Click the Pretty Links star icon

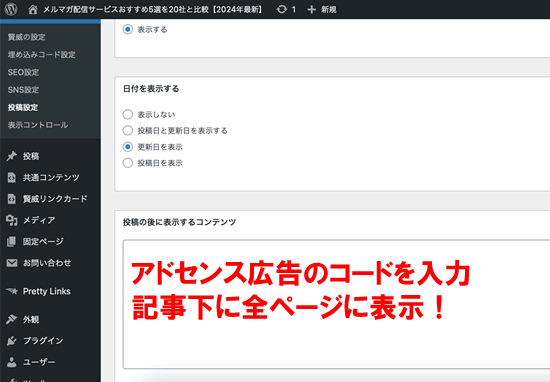coord(12,291)
